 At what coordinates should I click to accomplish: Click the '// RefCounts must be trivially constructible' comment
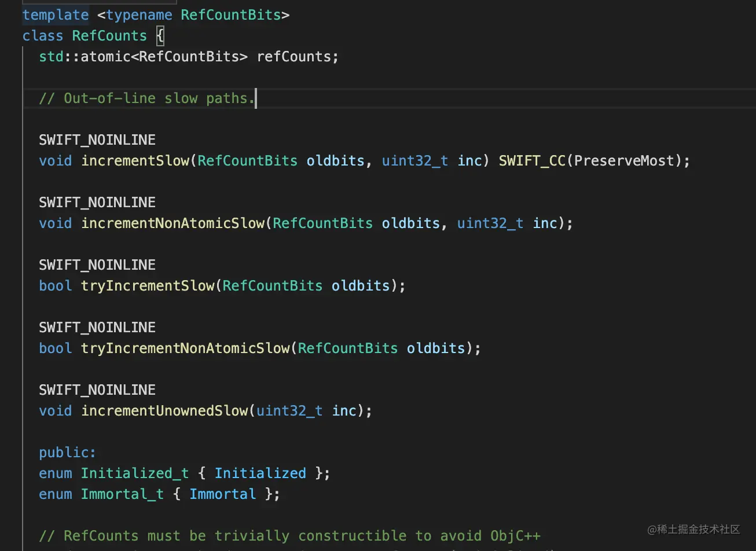pyautogui.click(x=289, y=536)
